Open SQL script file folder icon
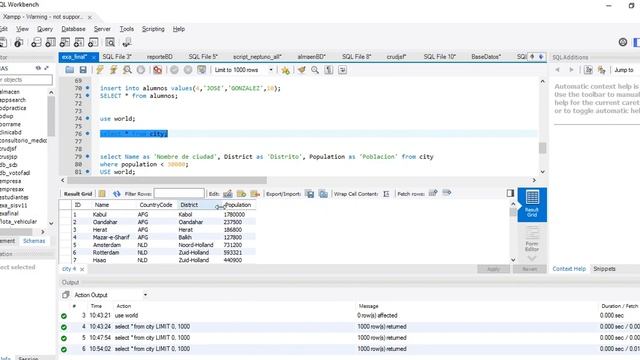This screenshot has width=640, height=360. 69,70
